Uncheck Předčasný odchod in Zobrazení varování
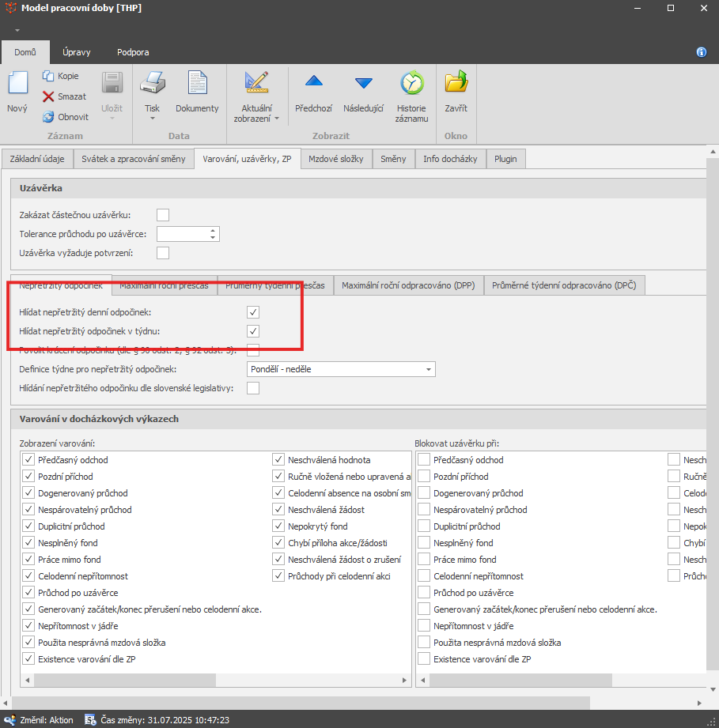This screenshot has height=728, width=719. (x=28, y=459)
